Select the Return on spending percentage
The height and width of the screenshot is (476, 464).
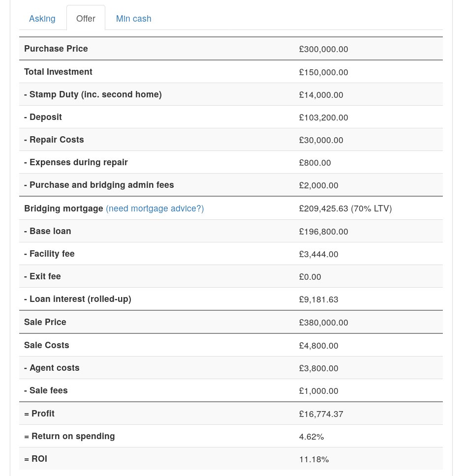click(x=311, y=437)
